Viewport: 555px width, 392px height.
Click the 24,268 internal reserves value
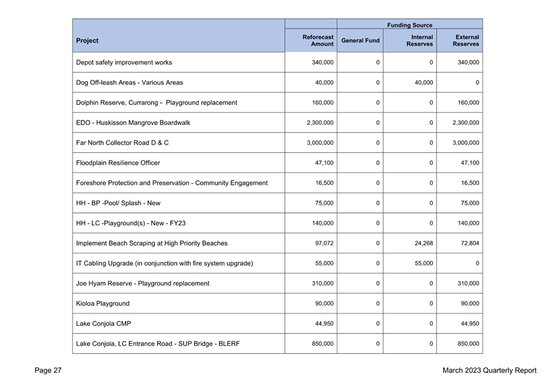coord(422,243)
